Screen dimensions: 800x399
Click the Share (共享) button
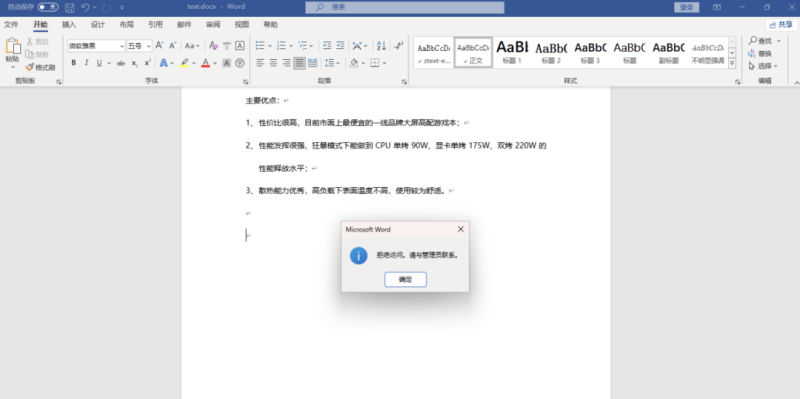pyautogui.click(x=781, y=24)
